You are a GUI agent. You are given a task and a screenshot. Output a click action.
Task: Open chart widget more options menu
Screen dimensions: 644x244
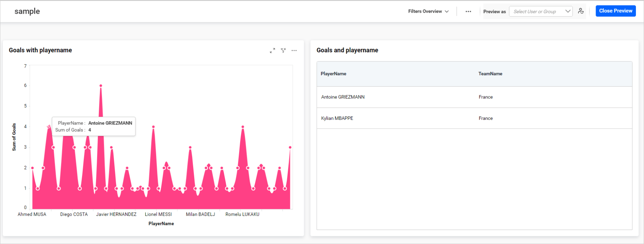pyautogui.click(x=294, y=50)
